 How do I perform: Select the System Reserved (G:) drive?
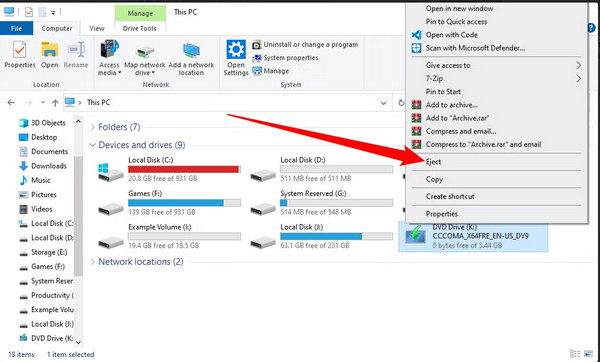pos(321,202)
